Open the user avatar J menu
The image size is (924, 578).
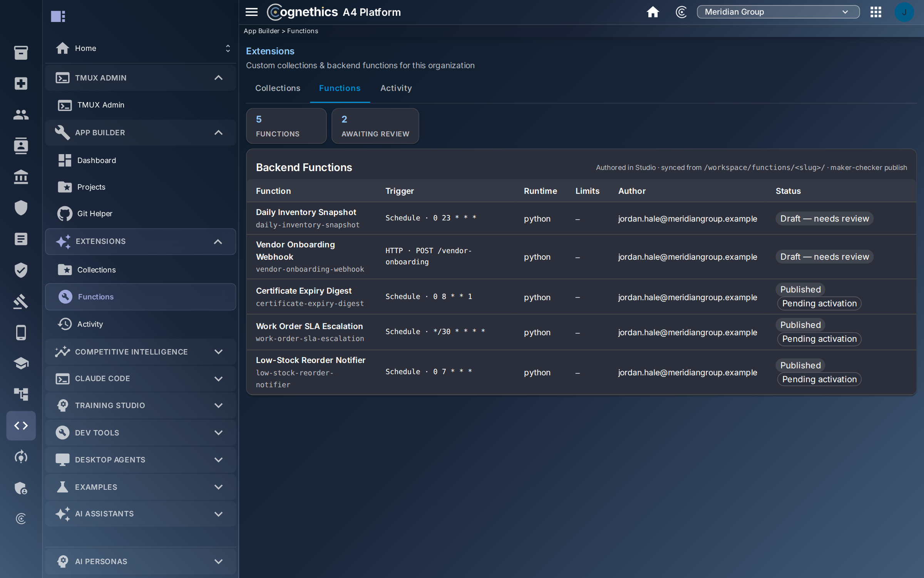coord(904,12)
